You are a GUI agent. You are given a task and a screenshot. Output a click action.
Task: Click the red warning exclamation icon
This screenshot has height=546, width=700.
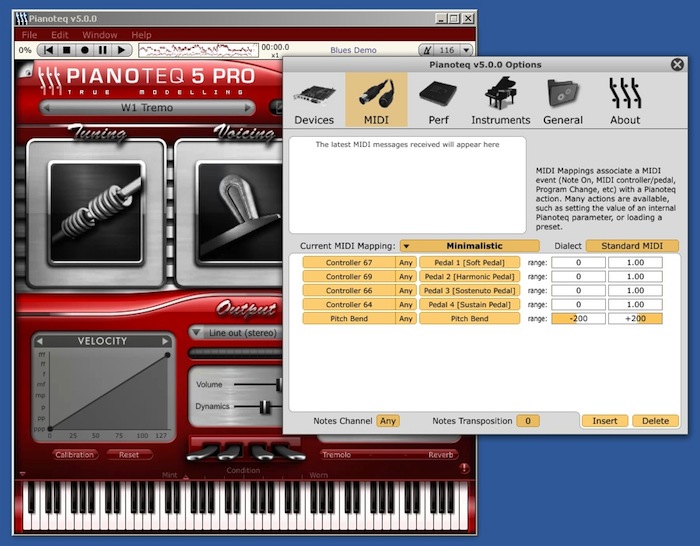click(464, 468)
